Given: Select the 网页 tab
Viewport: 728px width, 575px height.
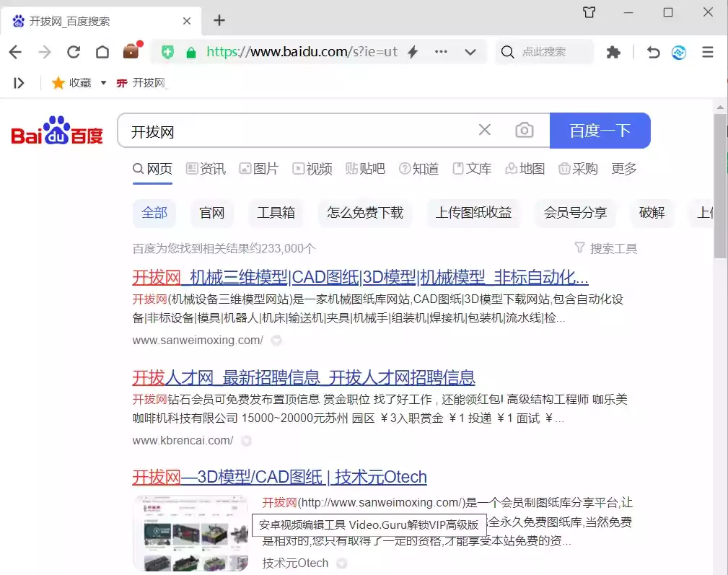Looking at the screenshot, I should pos(153,169).
